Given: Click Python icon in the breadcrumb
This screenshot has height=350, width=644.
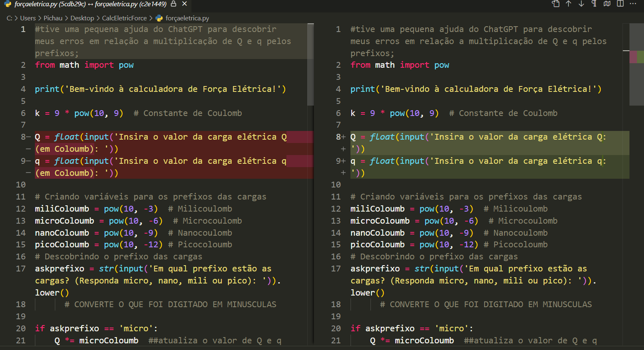Looking at the screenshot, I should [159, 18].
